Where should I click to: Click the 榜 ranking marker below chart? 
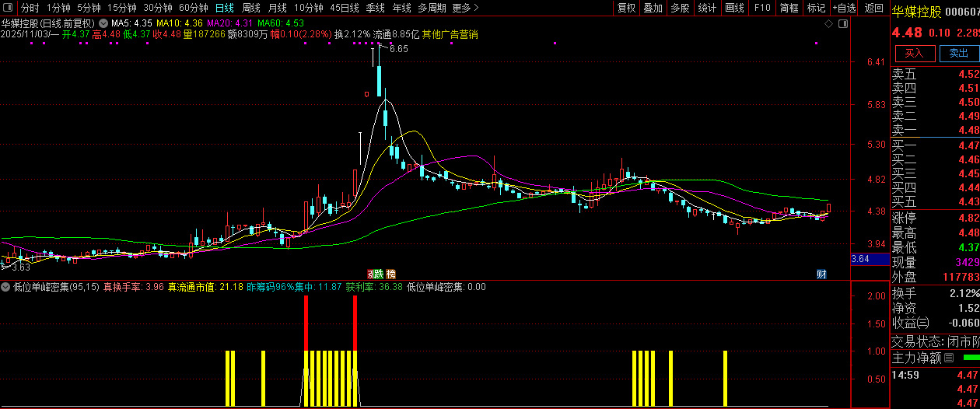(390, 274)
